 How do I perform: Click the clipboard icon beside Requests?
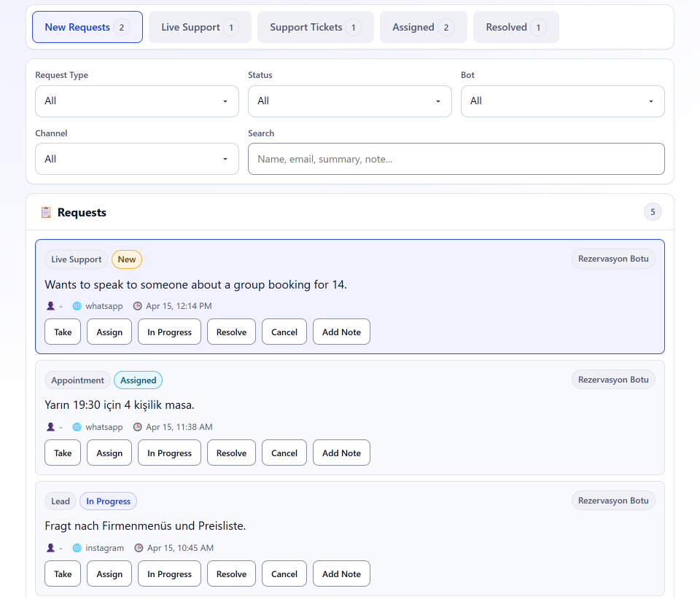46,212
